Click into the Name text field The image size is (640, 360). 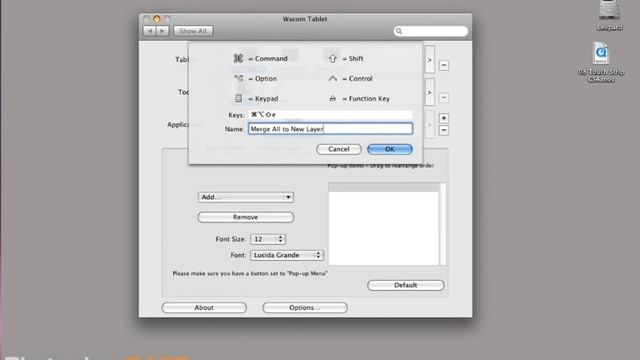tap(330, 129)
